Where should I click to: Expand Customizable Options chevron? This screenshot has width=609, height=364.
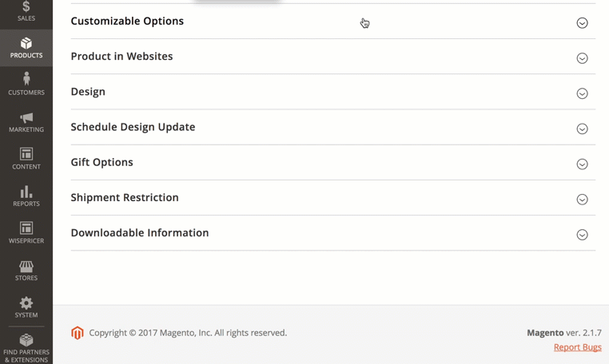click(582, 23)
